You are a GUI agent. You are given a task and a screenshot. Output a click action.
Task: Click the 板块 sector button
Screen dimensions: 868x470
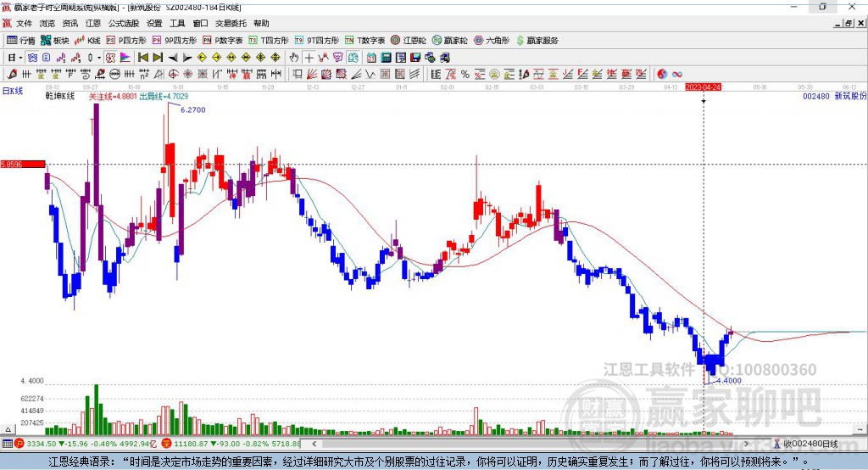click(55, 41)
